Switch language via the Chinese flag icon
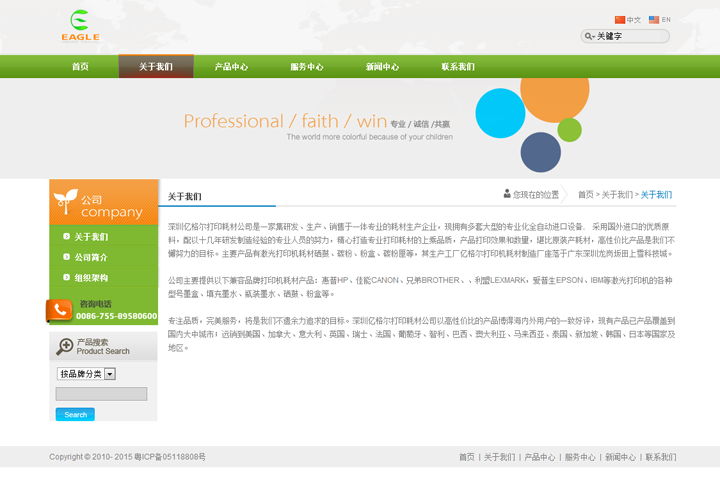 pyautogui.click(x=620, y=20)
